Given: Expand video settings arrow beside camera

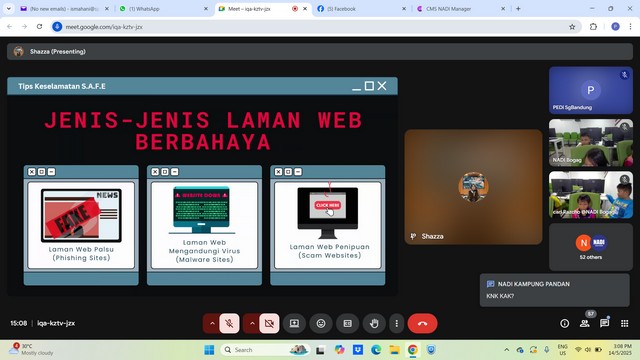Looking at the screenshot, I should (252, 323).
